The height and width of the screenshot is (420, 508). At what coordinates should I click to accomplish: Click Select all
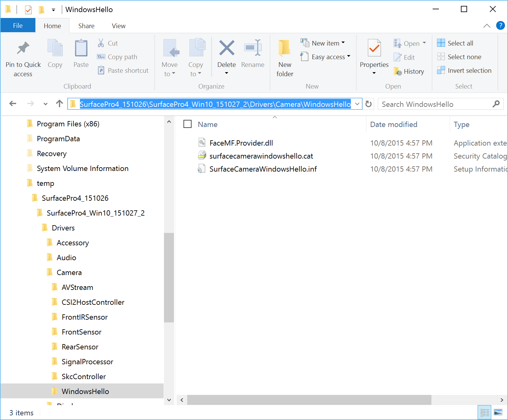pyautogui.click(x=455, y=43)
